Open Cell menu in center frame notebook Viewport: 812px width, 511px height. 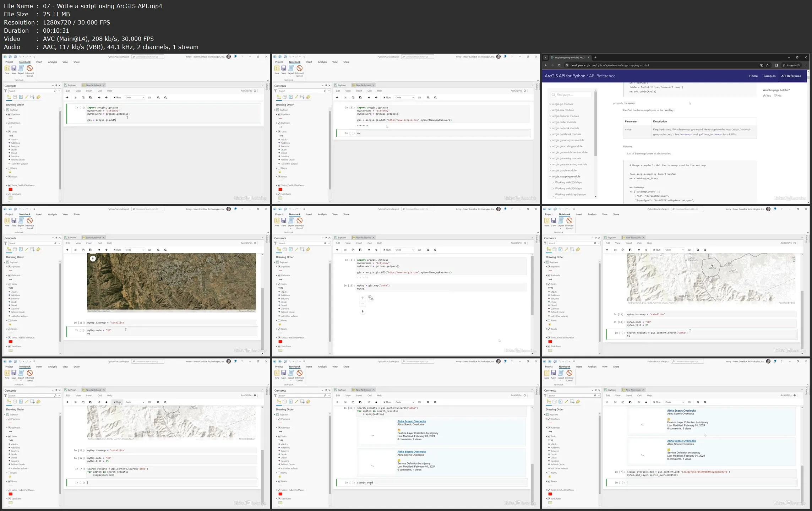pos(370,243)
